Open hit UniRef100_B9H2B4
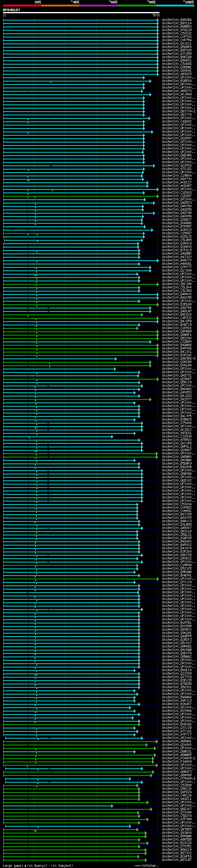197x868 pixels. click(177, 20)
